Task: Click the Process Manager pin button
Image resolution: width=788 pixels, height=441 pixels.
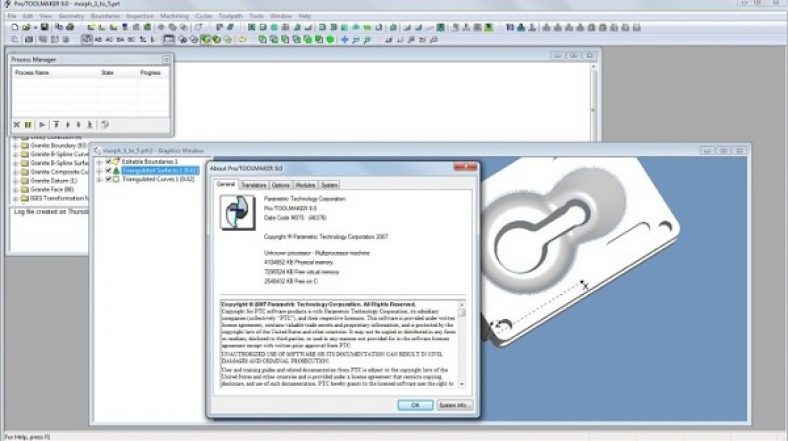Action: [166, 59]
